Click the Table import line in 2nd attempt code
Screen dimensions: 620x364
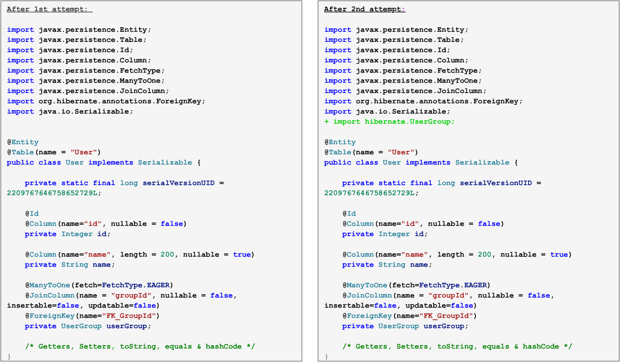(x=394, y=40)
